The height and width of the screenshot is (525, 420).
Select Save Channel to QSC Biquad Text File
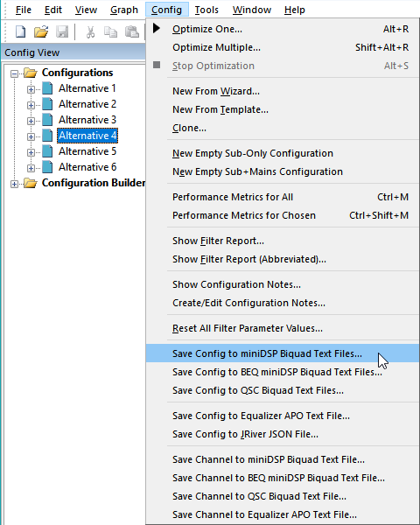283,496
